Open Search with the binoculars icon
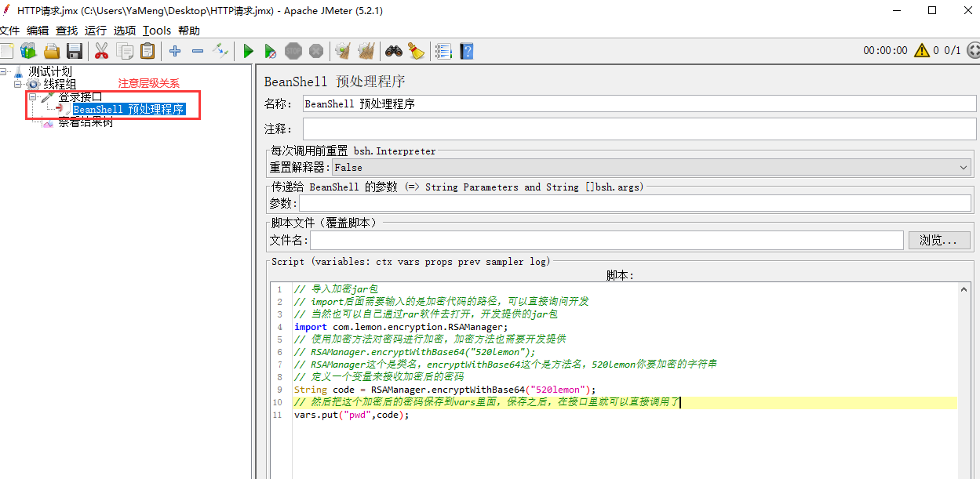The height and width of the screenshot is (479, 980). [393, 52]
